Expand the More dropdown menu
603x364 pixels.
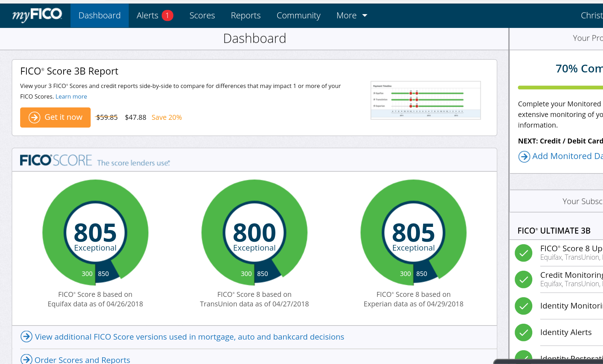352,16
